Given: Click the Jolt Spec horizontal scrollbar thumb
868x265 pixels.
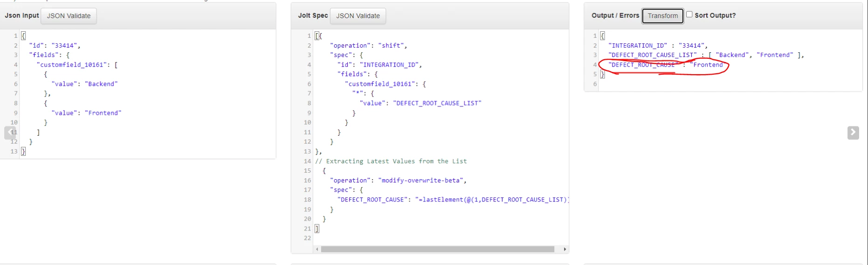Looking at the screenshot, I should 437,249.
